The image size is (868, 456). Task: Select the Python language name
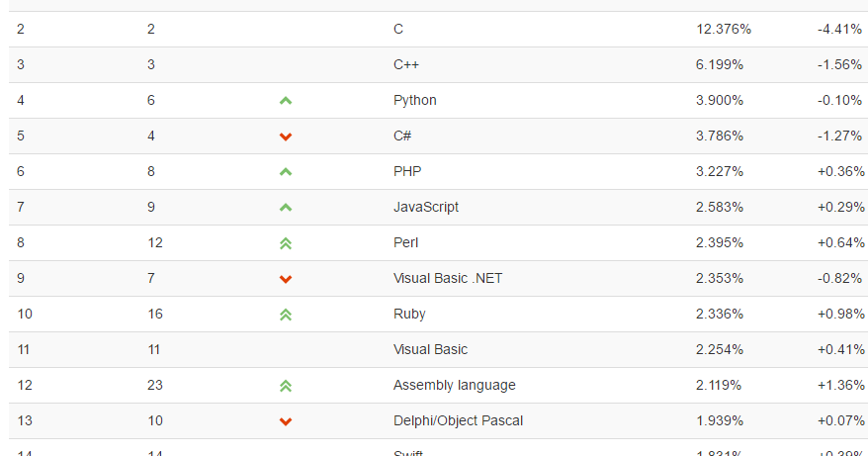pos(414,100)
